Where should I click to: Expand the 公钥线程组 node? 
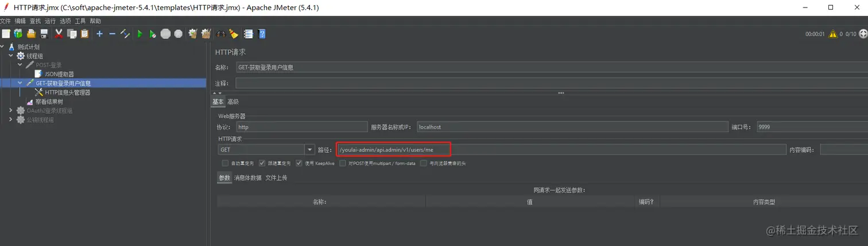pos(11,120)
